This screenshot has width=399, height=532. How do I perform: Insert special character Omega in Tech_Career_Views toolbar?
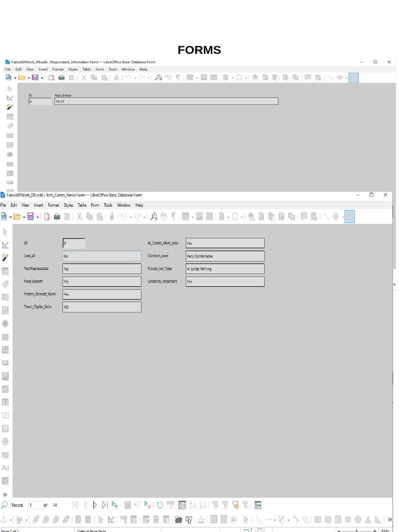point(234,217)
